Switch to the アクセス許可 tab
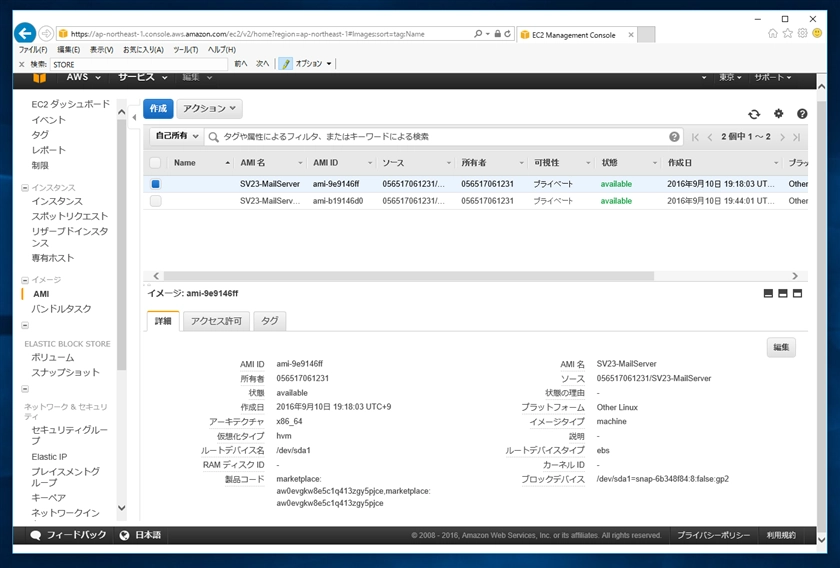 (216, 321)
